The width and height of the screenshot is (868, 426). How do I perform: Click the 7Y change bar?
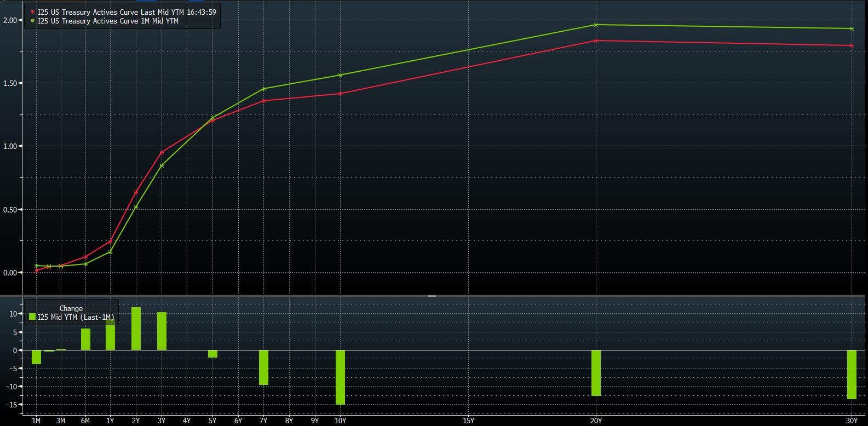coord(263,367)
